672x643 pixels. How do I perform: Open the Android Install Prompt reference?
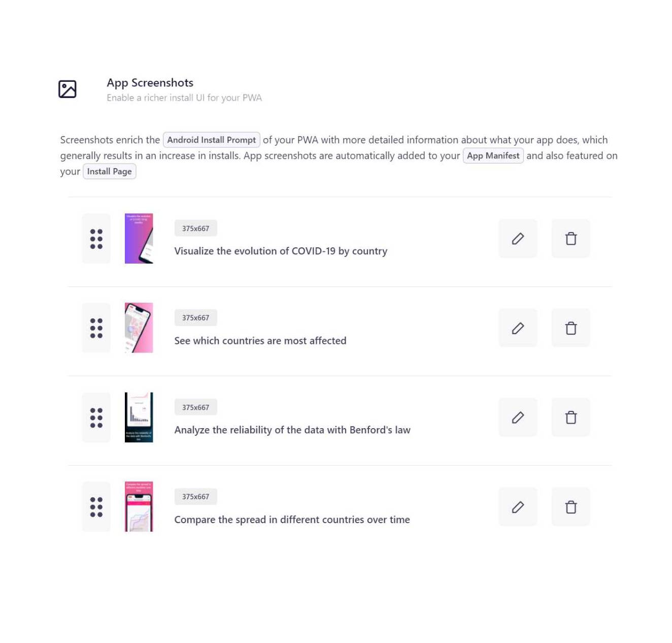pos(212,140)
